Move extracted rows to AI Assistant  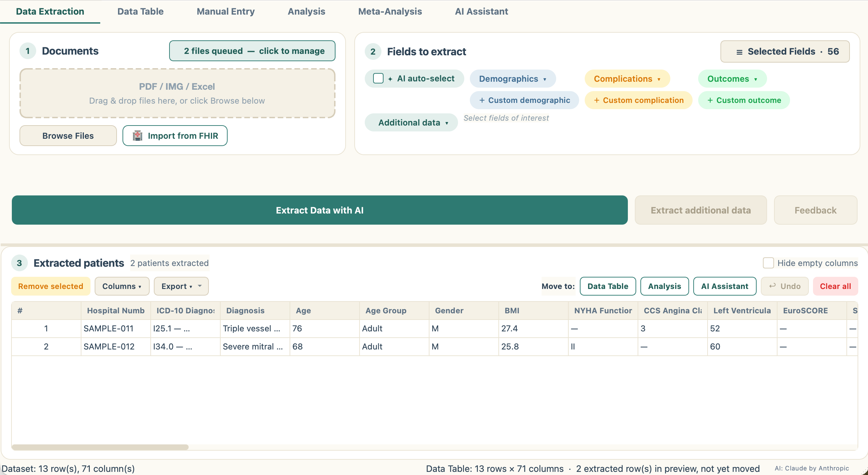click(x=725, y=286)
